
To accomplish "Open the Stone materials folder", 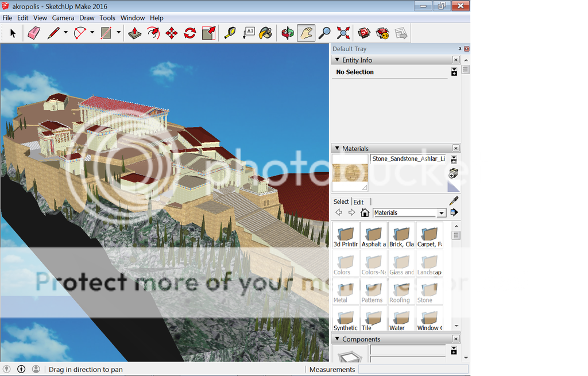I will 430,291.
